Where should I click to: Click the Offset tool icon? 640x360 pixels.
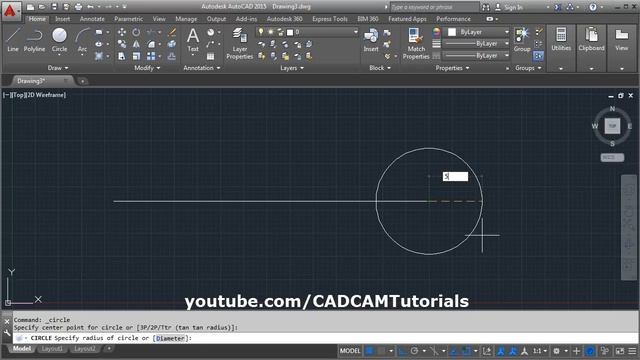pyautogui.click(x=172, y=56)
